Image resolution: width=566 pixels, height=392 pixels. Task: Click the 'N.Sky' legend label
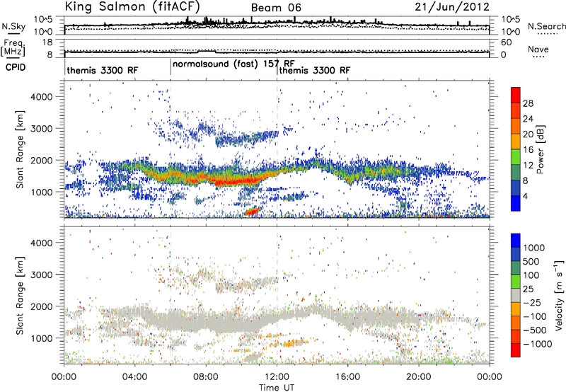click(13, 26)
